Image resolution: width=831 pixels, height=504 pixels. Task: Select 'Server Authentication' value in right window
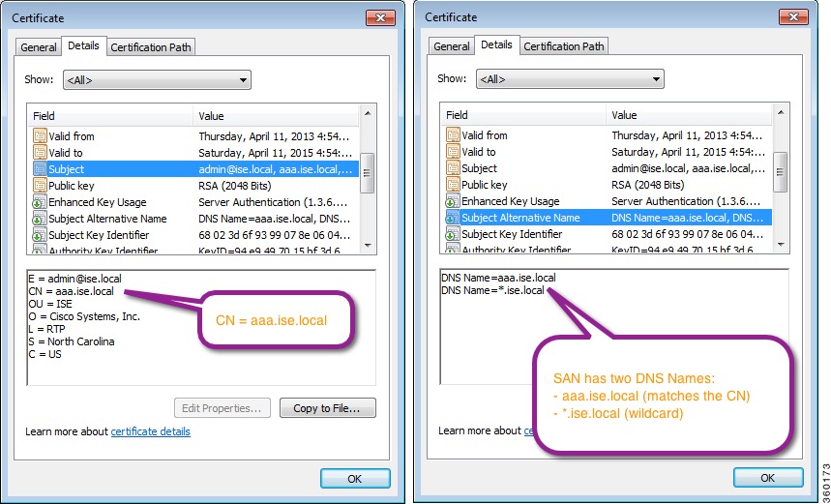click(x=686, y=201)
